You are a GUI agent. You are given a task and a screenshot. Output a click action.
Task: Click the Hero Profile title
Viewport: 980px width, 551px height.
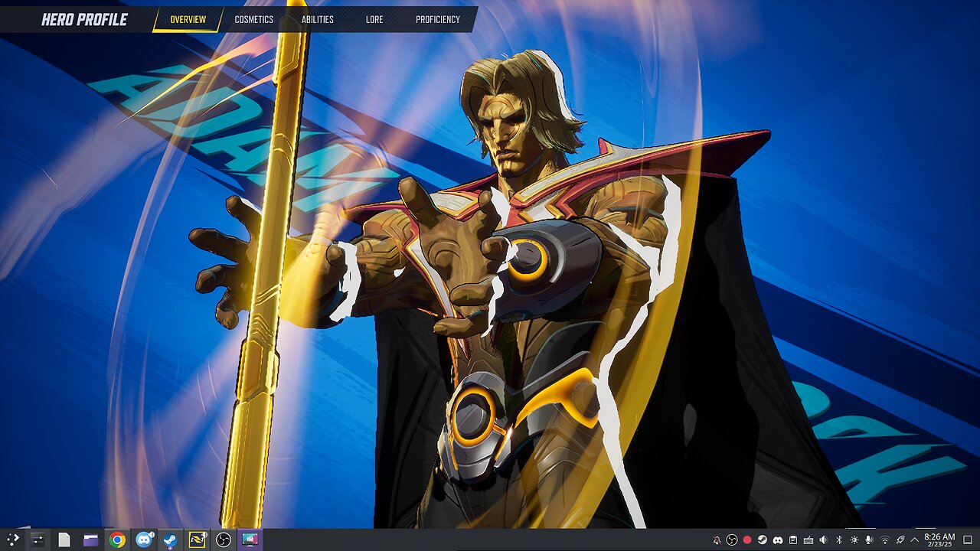pos(84,19)
